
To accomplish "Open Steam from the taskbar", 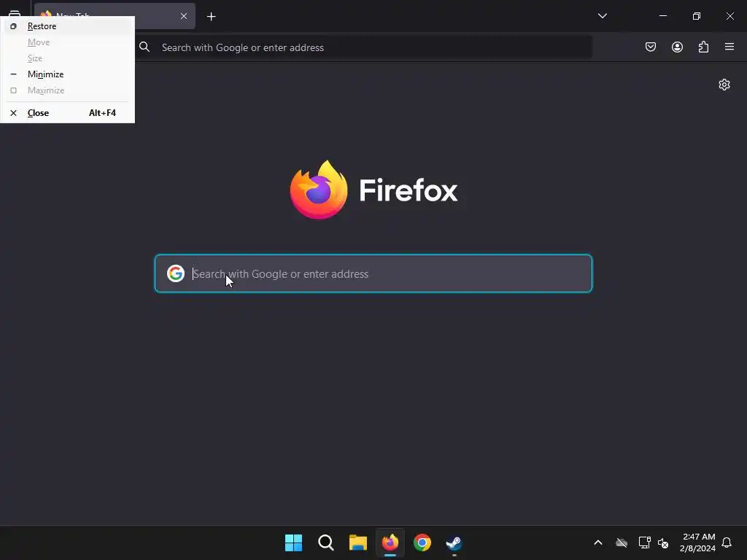I will [x=454, y=542].
